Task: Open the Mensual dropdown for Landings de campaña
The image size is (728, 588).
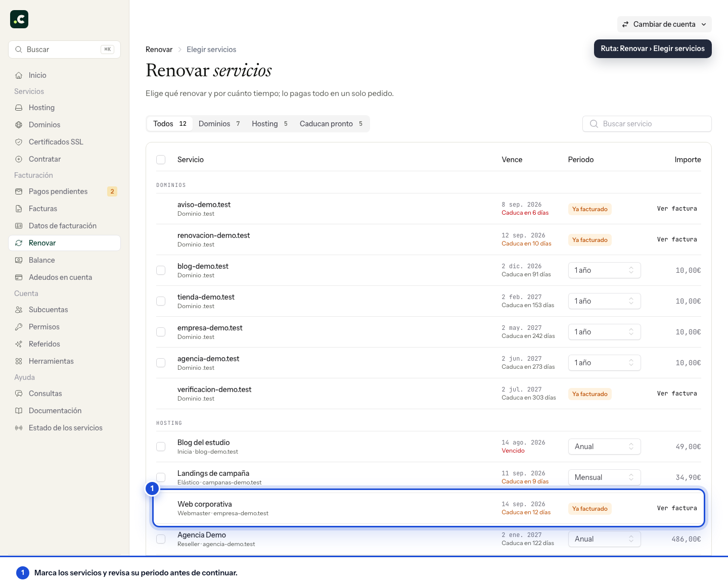Action: point(604,477)
